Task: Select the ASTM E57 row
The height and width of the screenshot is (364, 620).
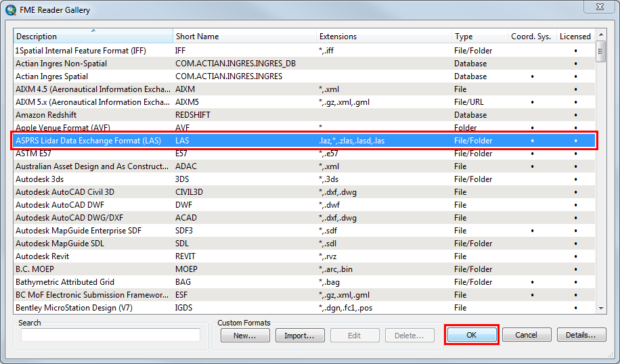Action: (x=304, y=154)
